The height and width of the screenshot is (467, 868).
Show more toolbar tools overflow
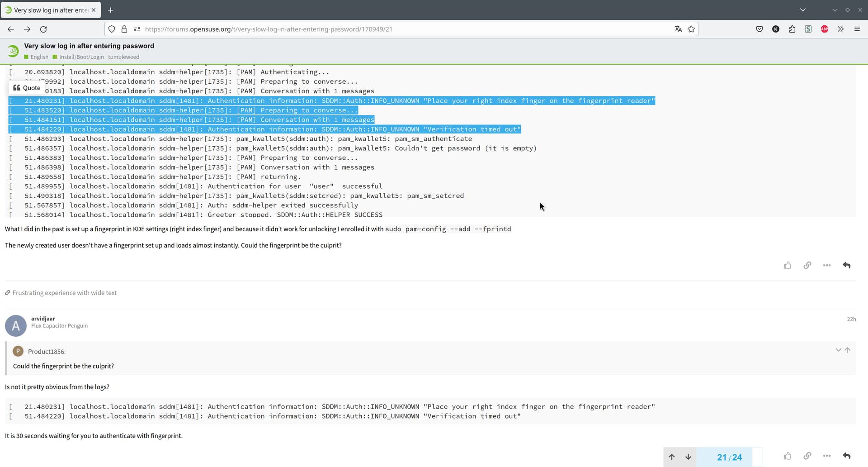840,29
